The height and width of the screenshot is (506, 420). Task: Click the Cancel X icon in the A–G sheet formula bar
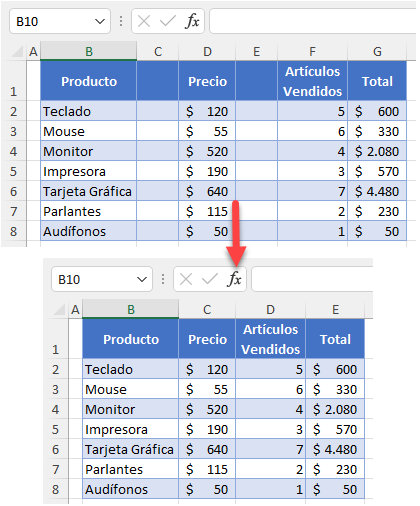click(144, 22)
